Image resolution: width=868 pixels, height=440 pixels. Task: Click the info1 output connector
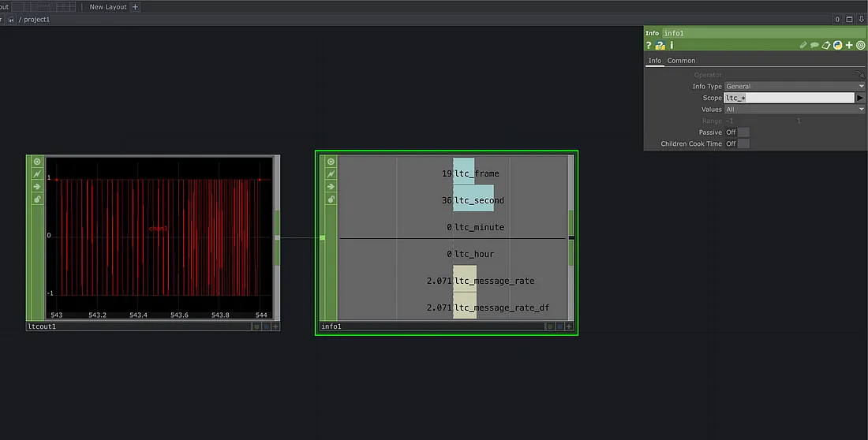tap(571, 237)
